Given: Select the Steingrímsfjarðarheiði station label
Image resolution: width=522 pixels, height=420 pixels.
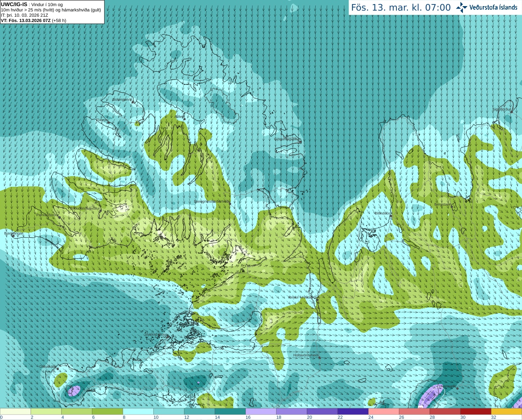Looking at the screenshot, I should (x=212, y=201).
